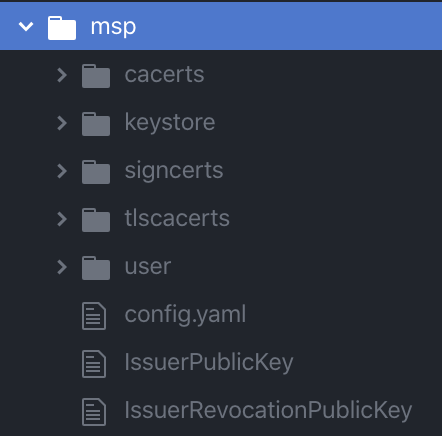This screenshot has height=436, width=442.
Task: Select the keystore folder label
Action: [170, 123]
